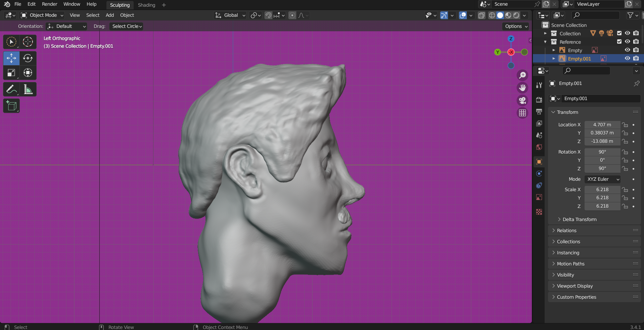The height and width of the screenshot is (330, 644).
Task: Open the Global transform orientation dropdown
Action: click(230, 15)
